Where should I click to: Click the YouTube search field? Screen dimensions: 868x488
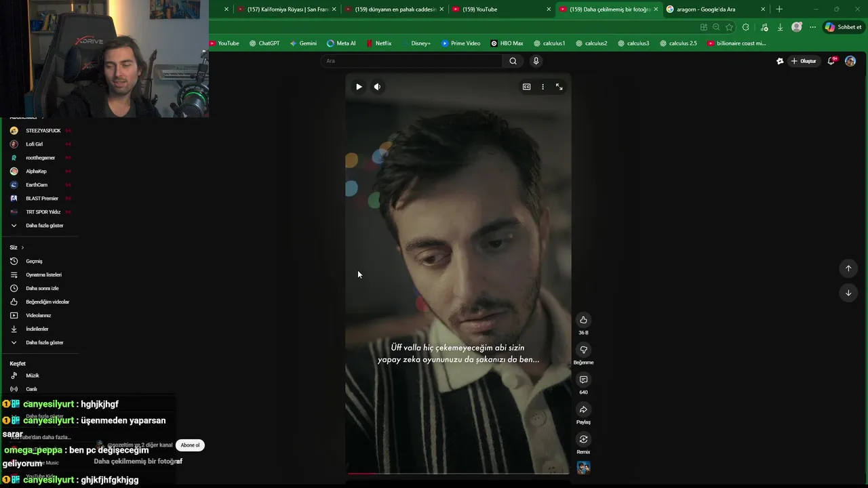point(412,61)
